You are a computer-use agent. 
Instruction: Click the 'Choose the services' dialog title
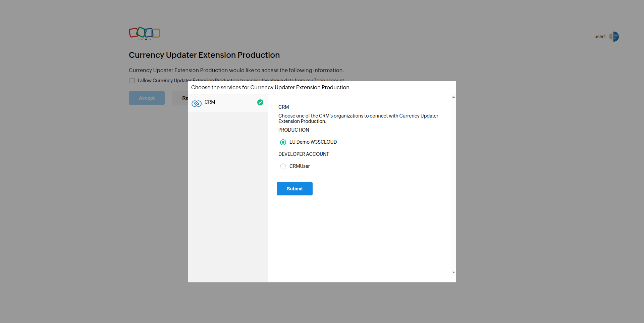270,87
